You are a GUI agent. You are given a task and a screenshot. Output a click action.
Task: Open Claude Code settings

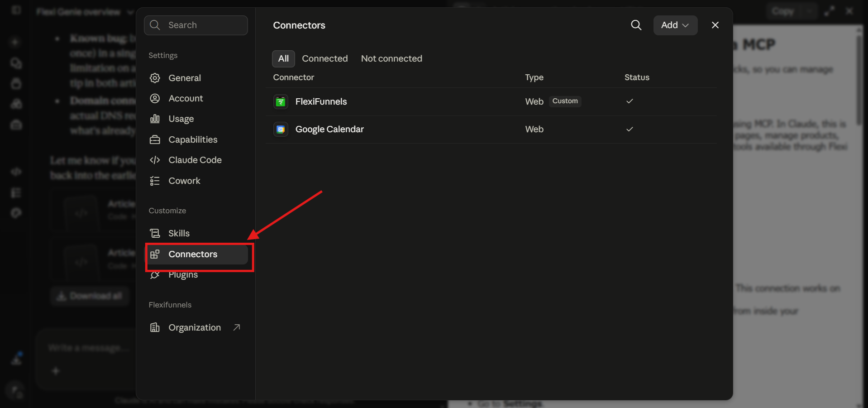coord(196,160)
